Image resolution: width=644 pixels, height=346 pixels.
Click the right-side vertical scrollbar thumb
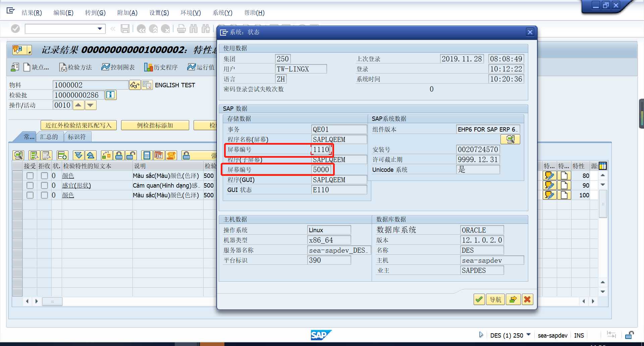(603, 204)
